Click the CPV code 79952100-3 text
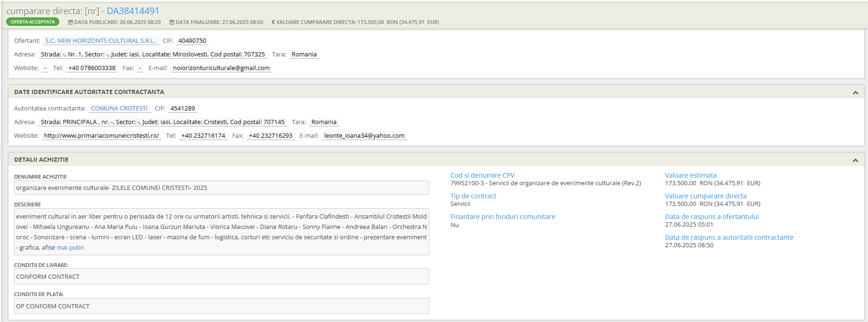 click(x=546, y=183)
